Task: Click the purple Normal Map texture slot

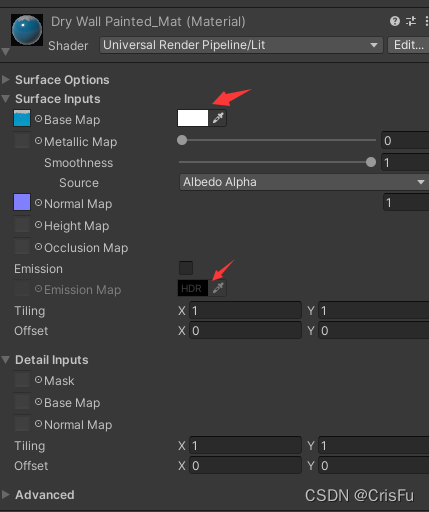Action: (x=22, y=202)
